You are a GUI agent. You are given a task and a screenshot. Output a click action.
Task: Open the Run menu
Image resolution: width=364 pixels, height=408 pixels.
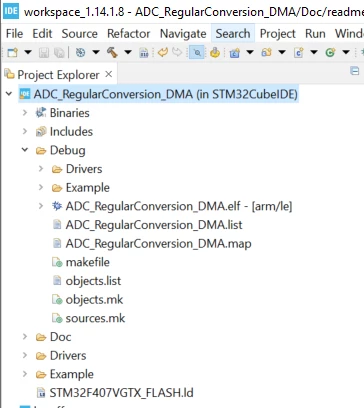pos(315,34)
